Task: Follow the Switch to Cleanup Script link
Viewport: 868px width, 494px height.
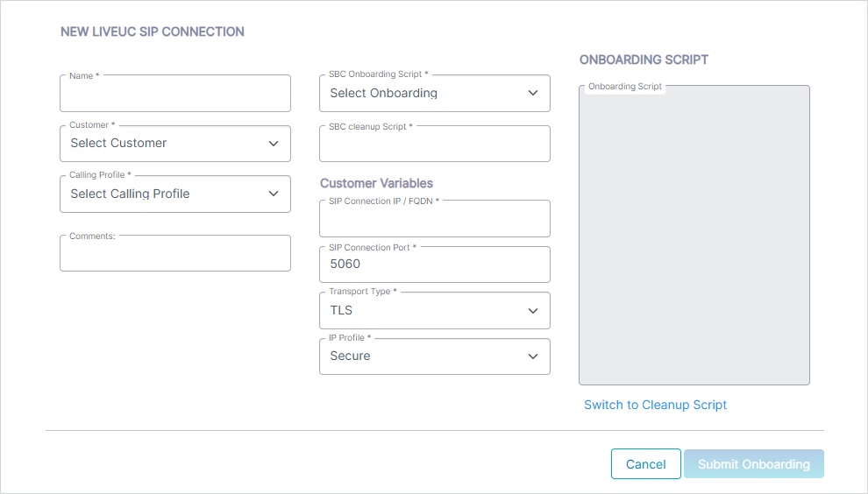Action: [x=656, y=405]
